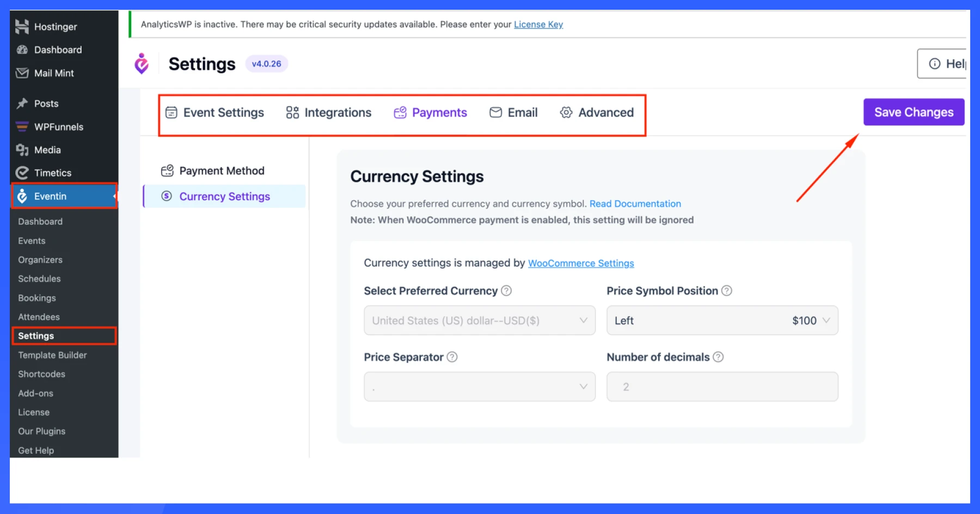980x514 pixels.
Task: Switch to the Email tab
Action: point(513,113)
